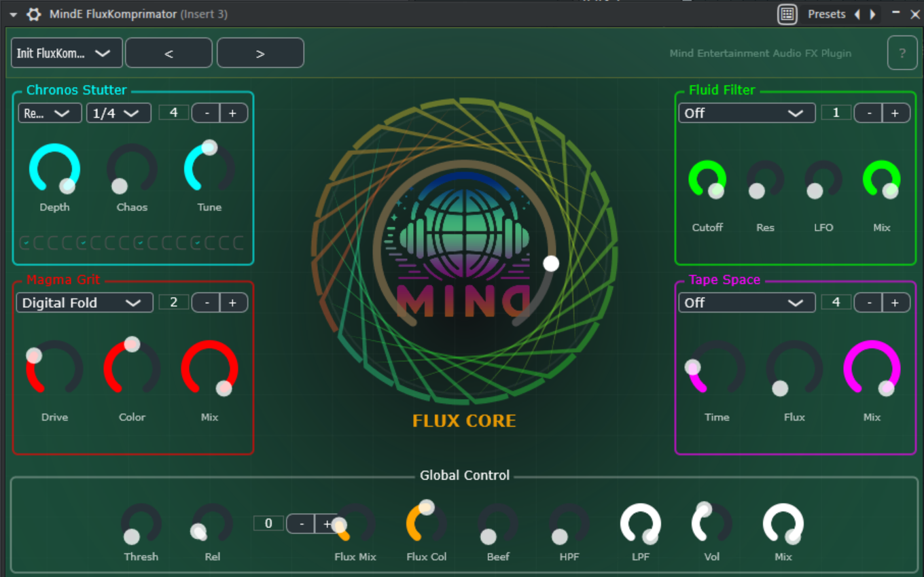Disable a checked step in Chronos Stutter
This screenshot has height=577, width=924.
(x=83, y=243)
